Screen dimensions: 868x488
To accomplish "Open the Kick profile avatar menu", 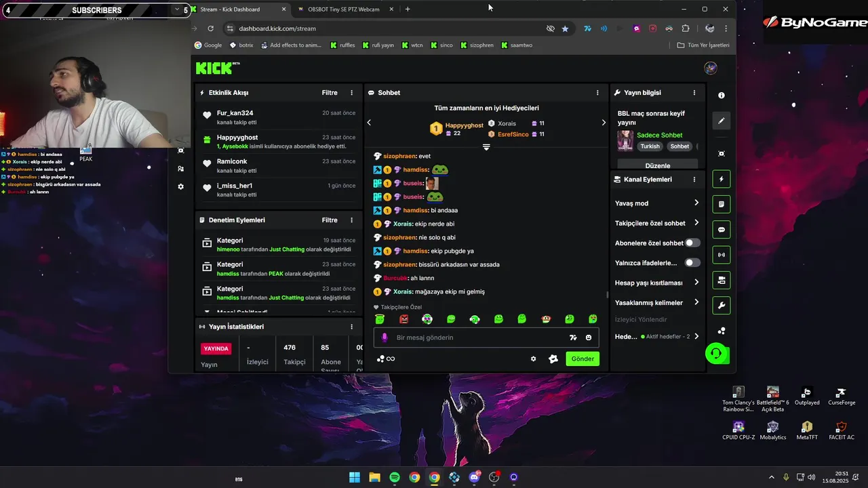I will [x=711, y=68].
